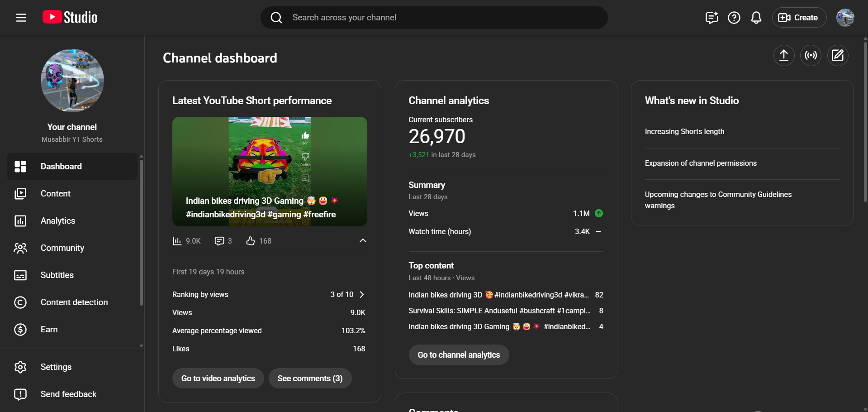Click the search across your channel field

coord(434,18)
